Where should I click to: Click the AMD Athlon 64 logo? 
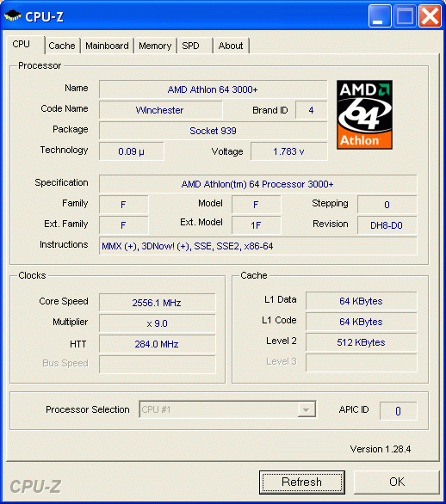pos(364,114)
